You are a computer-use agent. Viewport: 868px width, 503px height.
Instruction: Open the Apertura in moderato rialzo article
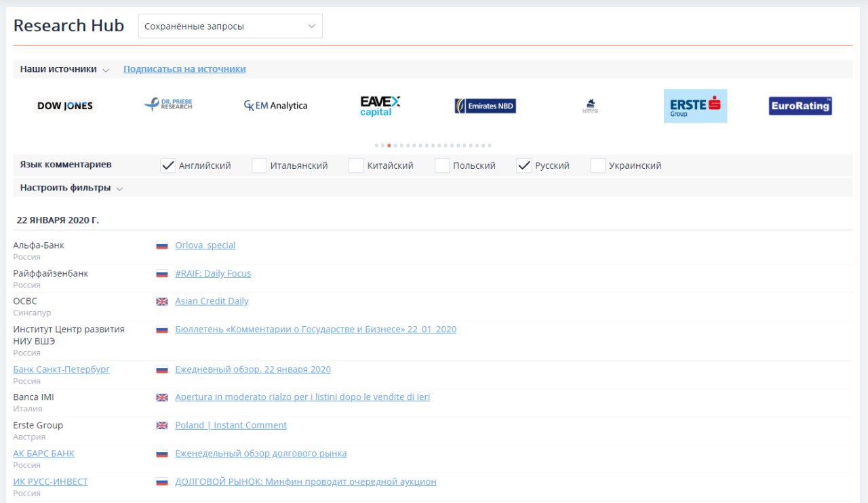pyautogui.click(x=302, y=397)
